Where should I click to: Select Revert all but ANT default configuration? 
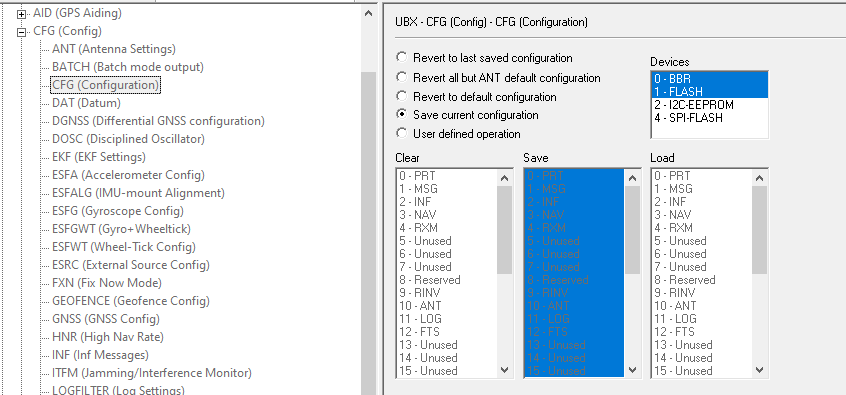(401, 77)
